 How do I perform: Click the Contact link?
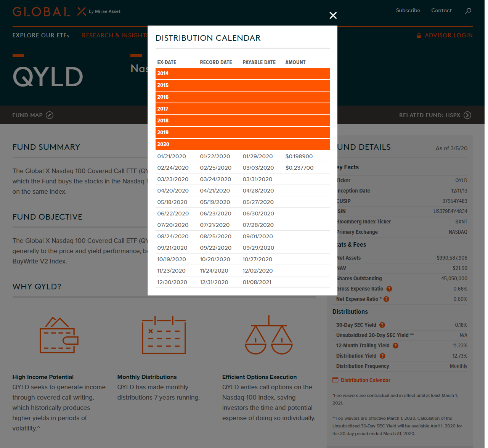[x=441, y=11]
